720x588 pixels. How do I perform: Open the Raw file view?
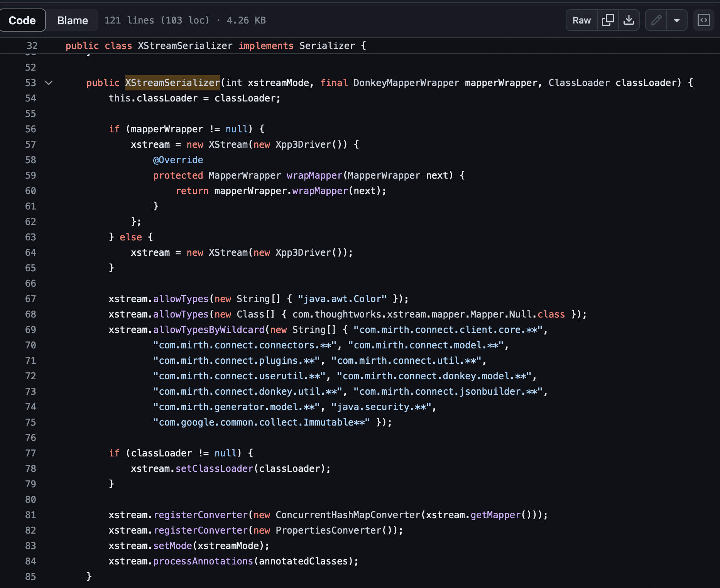581,20
